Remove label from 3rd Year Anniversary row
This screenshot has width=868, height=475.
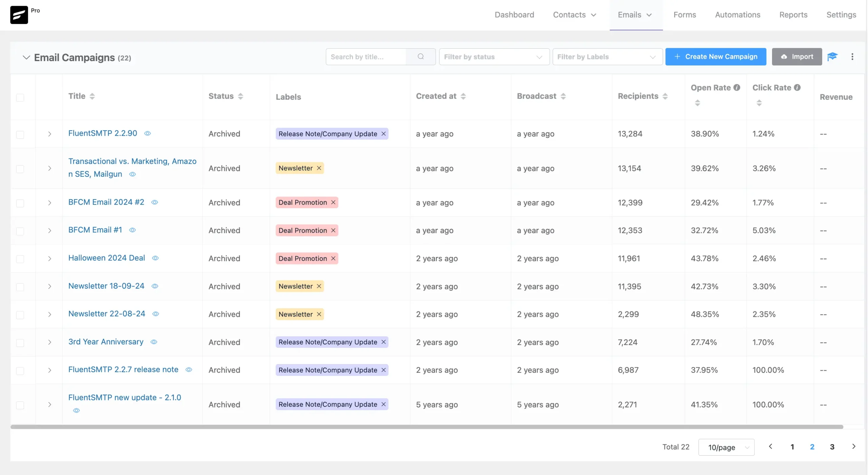point(383,342)
